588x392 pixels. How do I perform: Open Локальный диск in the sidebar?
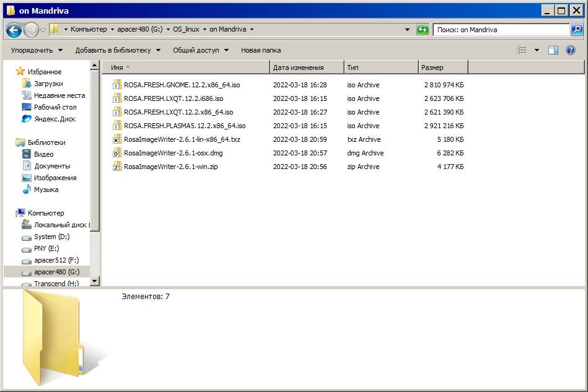60,225
